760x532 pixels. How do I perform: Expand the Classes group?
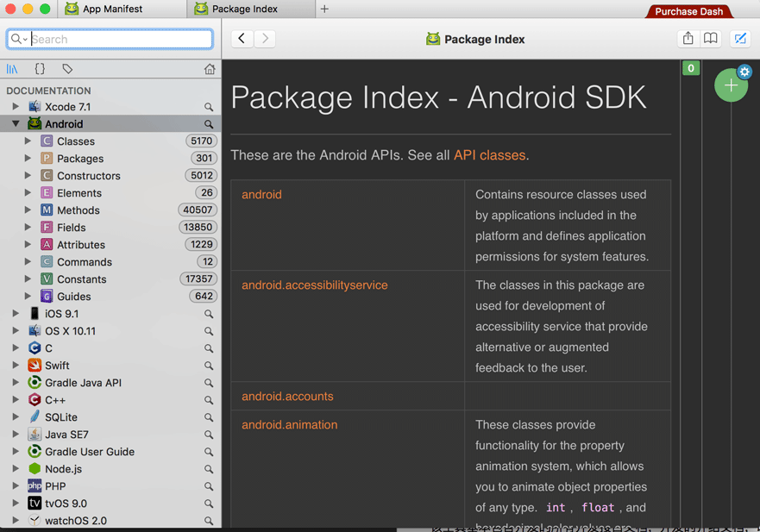click(x=28, y=141)
